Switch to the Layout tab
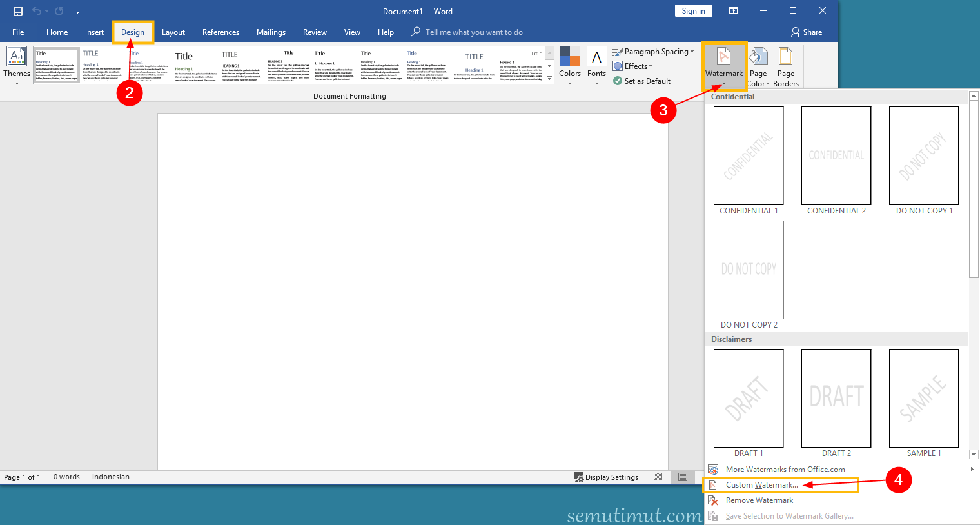Image resolution: width=980 pixels, height=525 pixels. 173,32
